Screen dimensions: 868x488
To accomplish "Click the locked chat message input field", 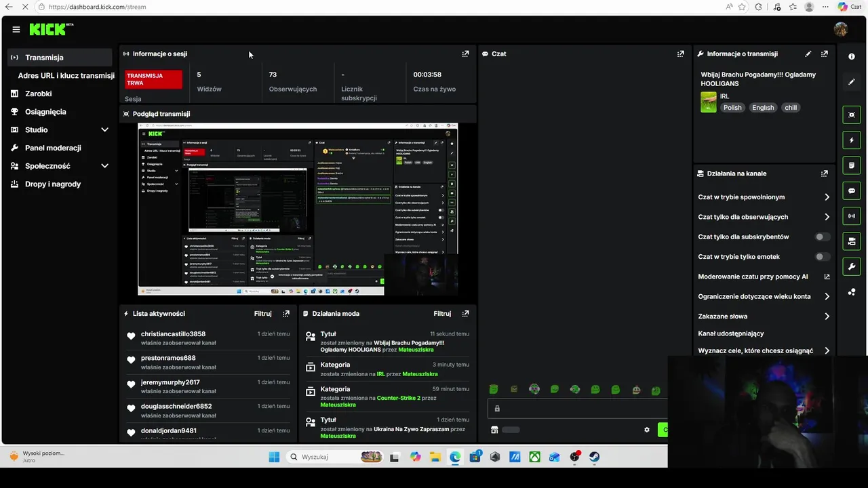I will coord(578,409).
